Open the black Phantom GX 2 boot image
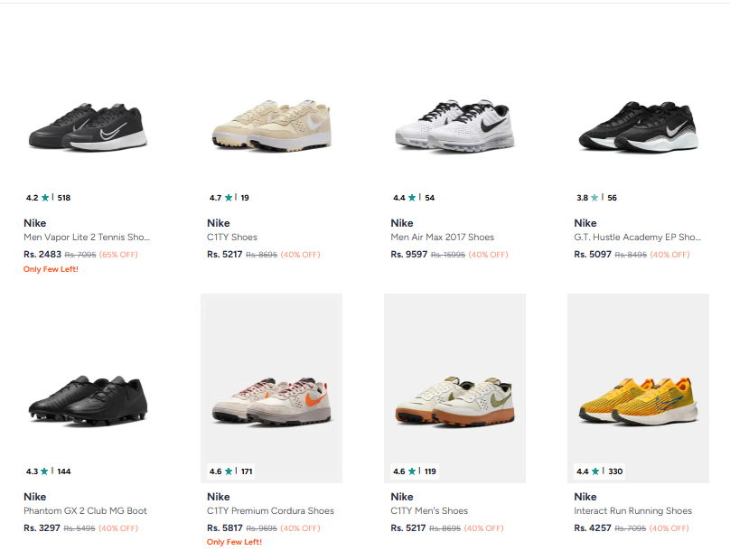730x560 pixels. [x=88, y=398]
